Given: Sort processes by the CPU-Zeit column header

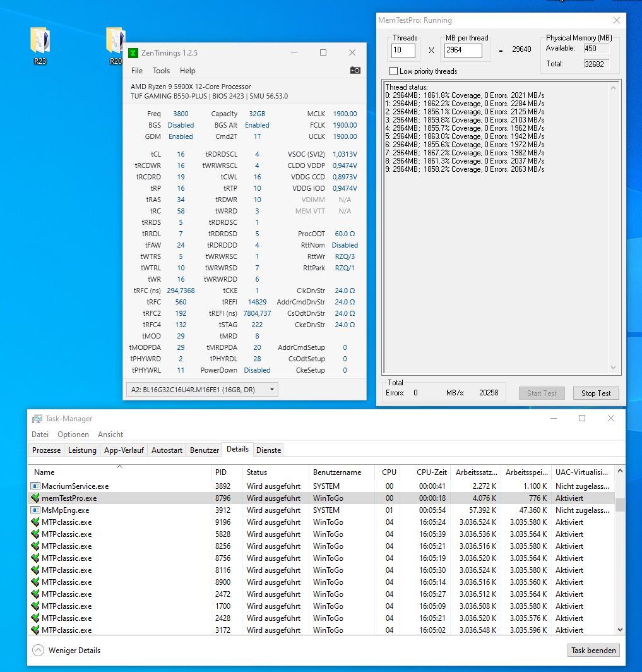Looking at the screenshot, I should tap(425, 472).
